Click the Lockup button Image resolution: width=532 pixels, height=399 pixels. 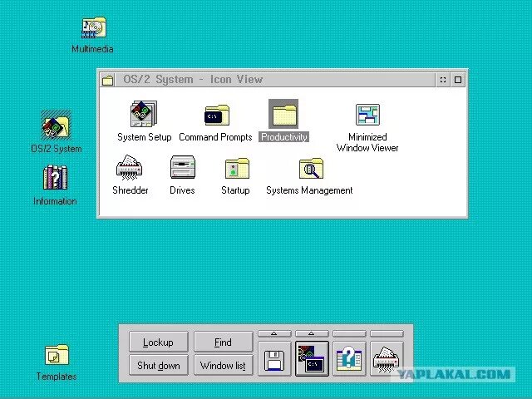(x=159, y=342)
